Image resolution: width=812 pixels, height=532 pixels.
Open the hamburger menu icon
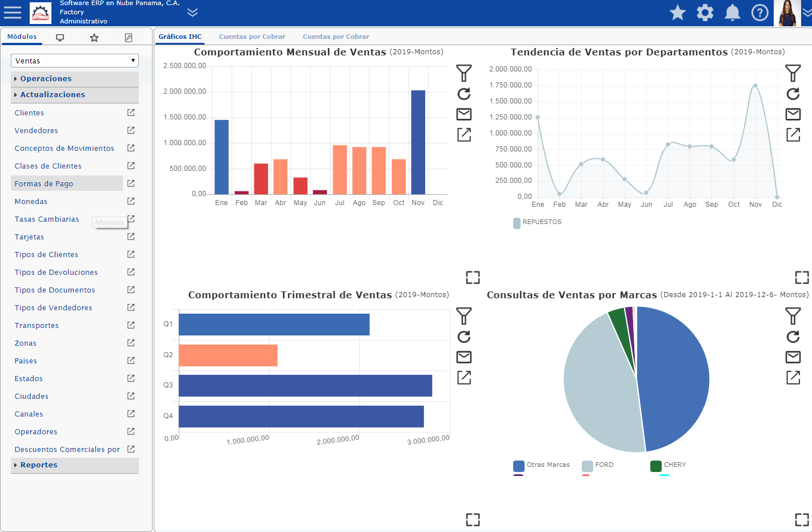coord(13,13)
